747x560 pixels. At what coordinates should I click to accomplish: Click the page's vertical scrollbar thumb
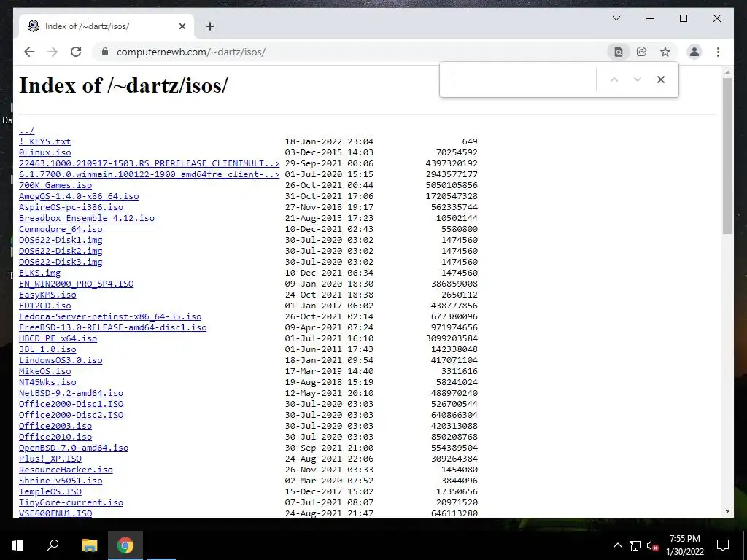coord(727,156)
